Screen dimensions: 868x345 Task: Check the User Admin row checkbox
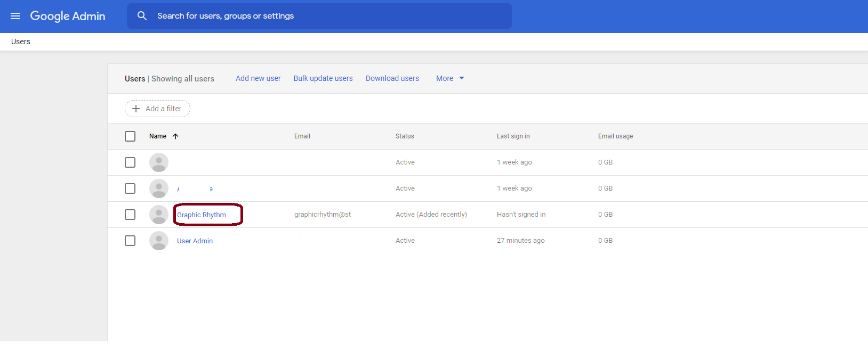point(130,241)
